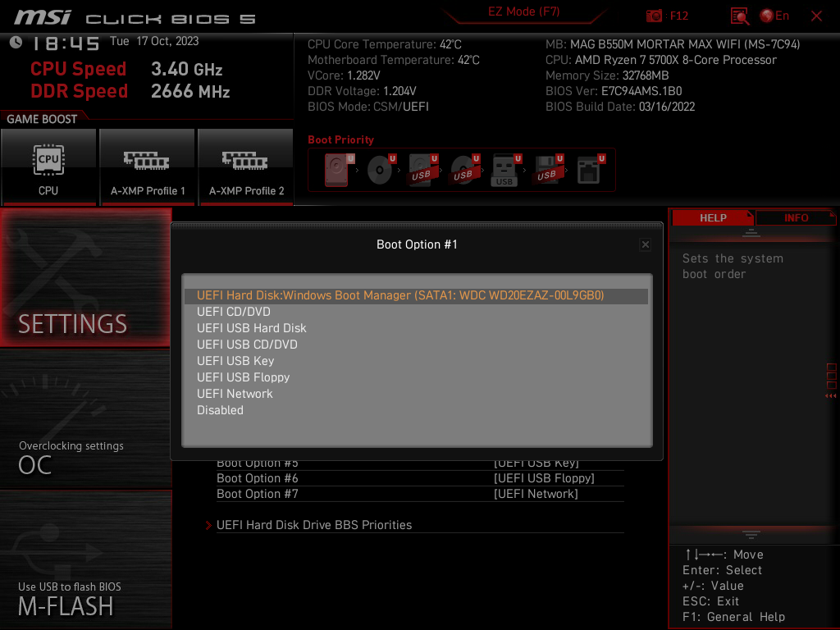Image resolution: width=840 pixels, height=630 pixels.
Task: Click the clock icon next to time
Action: click(x=16, y=43)
